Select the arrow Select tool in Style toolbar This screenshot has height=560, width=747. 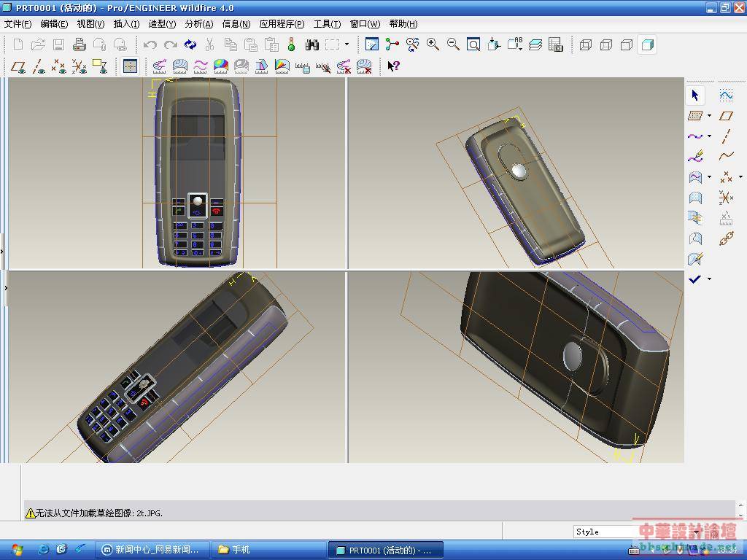695,96
